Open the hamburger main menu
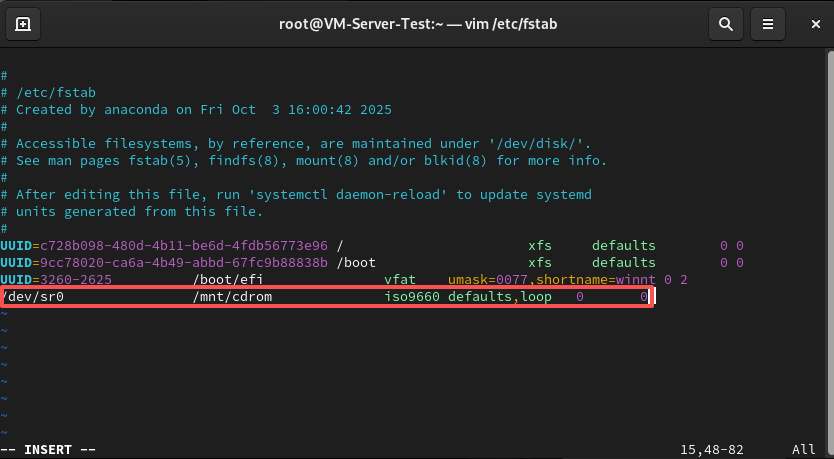Image resolution: width=834 pixels, height=459 pixels. tap(767, 23)
